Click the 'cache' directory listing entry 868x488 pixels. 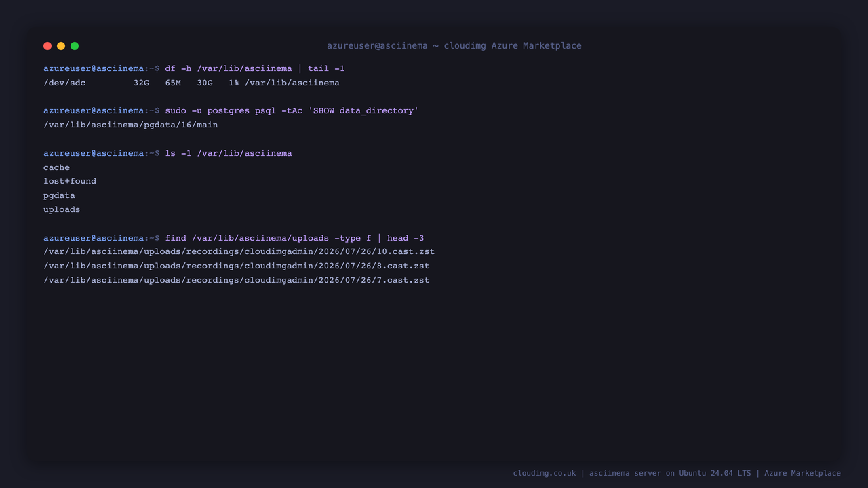pyautogui.click(x=56, y=167)
